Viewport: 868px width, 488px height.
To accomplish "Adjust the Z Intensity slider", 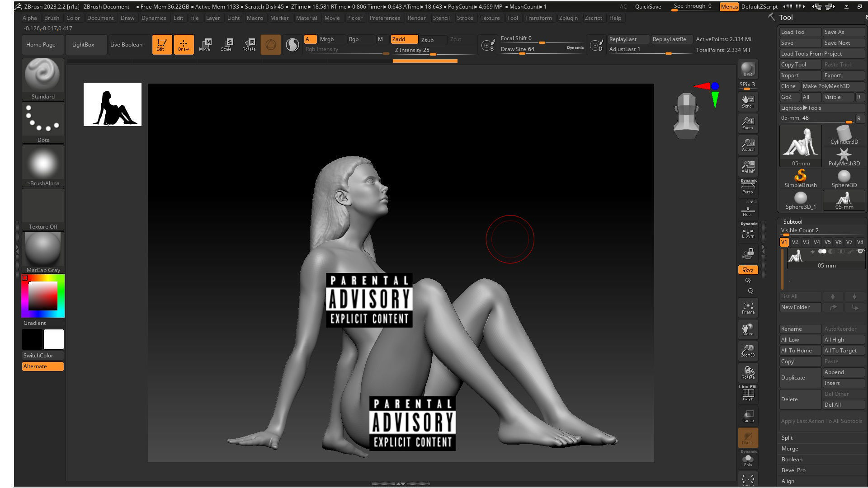I will pyautogui.click(x=434, y=50).
